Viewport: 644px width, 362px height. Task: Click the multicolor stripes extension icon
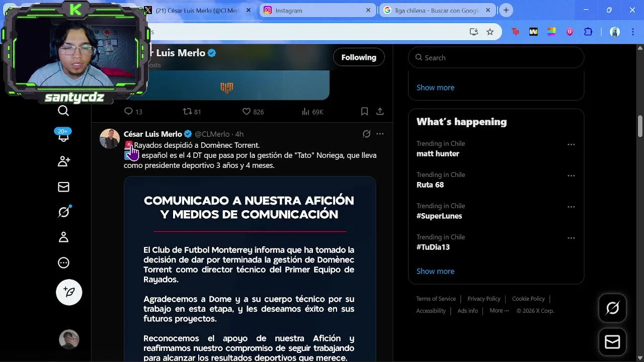(551, 32)
